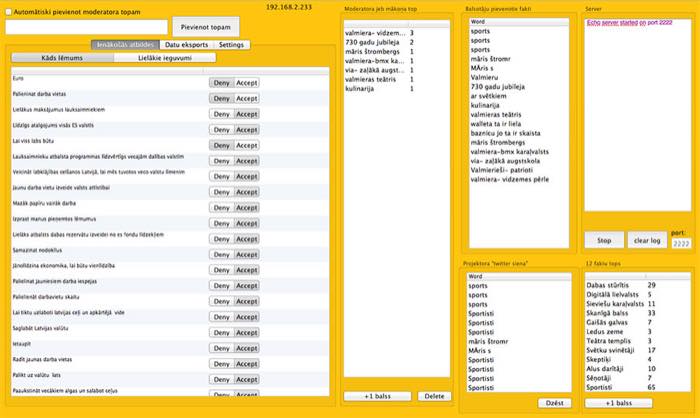Select Svētku svinētāji in 12 faktu tops
The height and width of the screenshot is (418, 700).
tap(638, 351)
